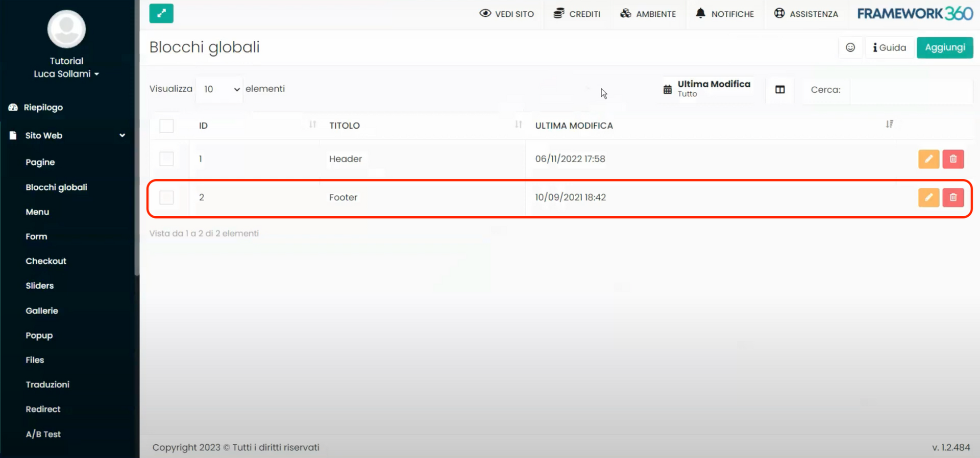
Task: Click the version text v. 1.2.484
Action: [951, 447]
